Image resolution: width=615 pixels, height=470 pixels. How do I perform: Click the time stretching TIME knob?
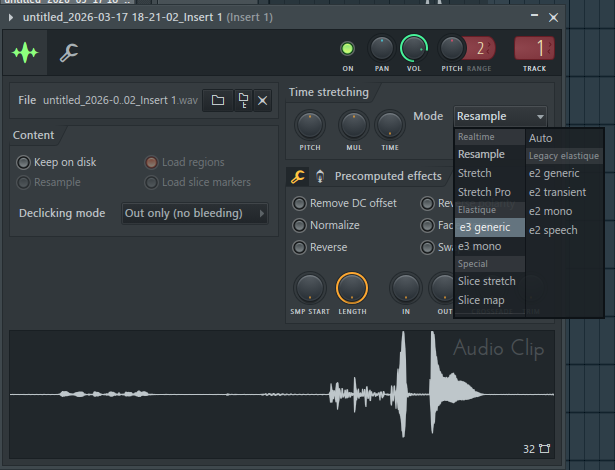tap(390, 125)
